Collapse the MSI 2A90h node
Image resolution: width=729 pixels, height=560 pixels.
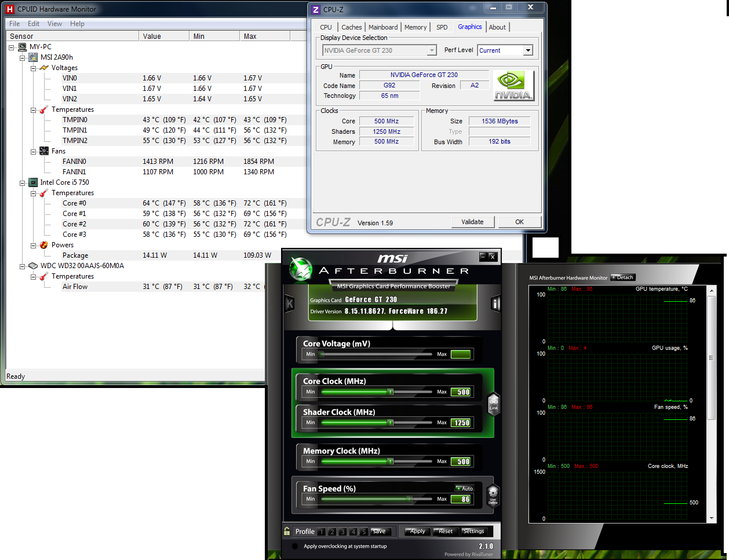click(22, 57)
